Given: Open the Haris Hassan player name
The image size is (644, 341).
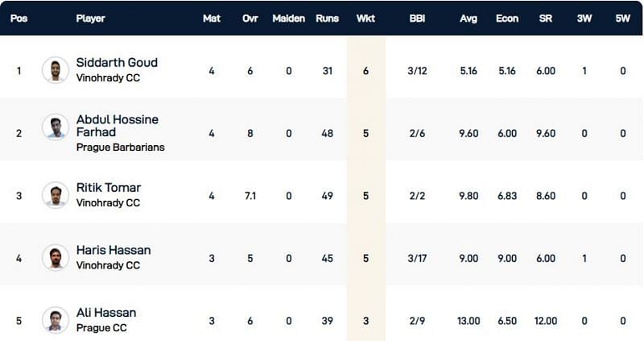Looking at the screenshot, I should coord(114,250).
